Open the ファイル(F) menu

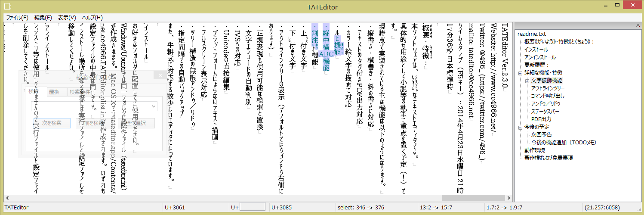[17, 17]
